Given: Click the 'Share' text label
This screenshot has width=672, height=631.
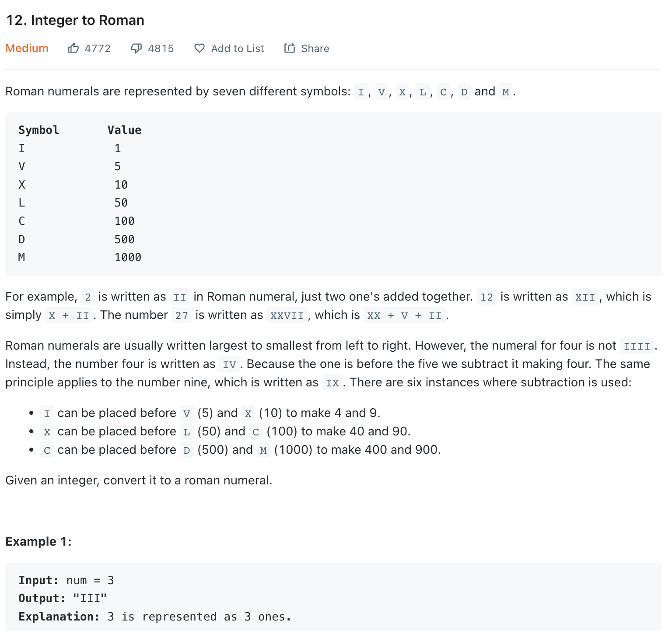Looking at the screenshot, I should click(x=315, y=49).
